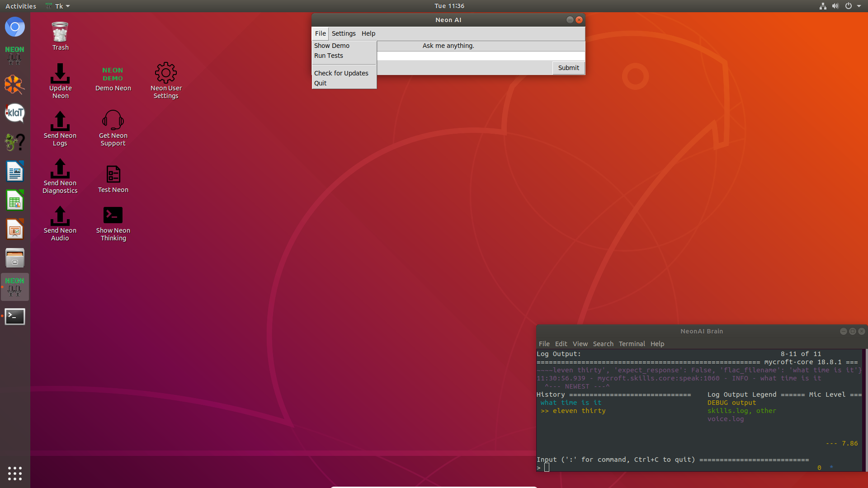
Task: Click the Submit button in Neon AI
Action: tap(568, 68)
